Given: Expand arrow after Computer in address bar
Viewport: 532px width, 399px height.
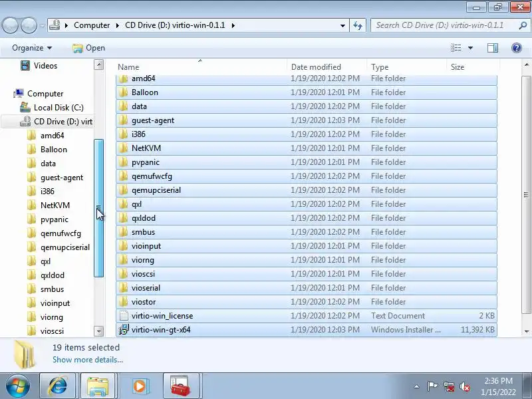Looking at the screenshot, I should point(118,25).
